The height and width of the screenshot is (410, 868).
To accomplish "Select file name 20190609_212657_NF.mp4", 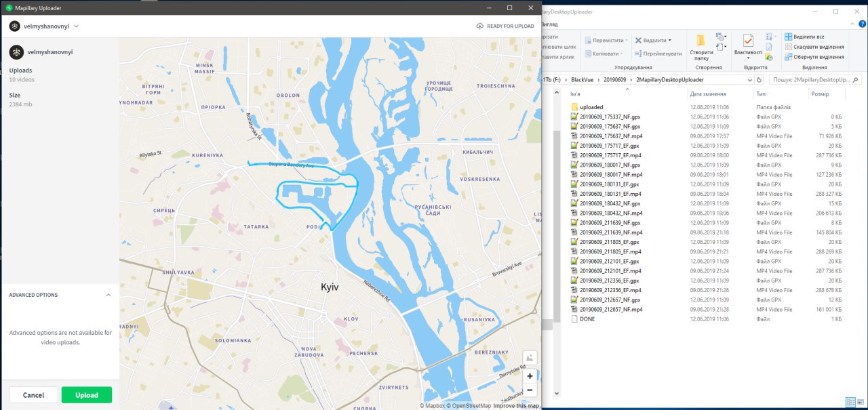I will pyautogui.click(x=611, y=309).
